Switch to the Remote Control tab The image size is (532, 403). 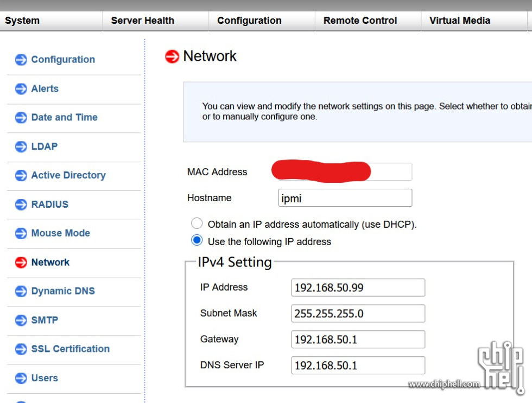coord(360,21)
